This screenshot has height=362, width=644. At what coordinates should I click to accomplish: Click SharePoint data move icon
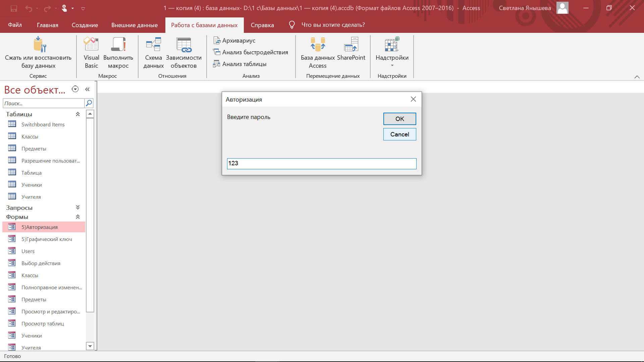pos(351,45)
